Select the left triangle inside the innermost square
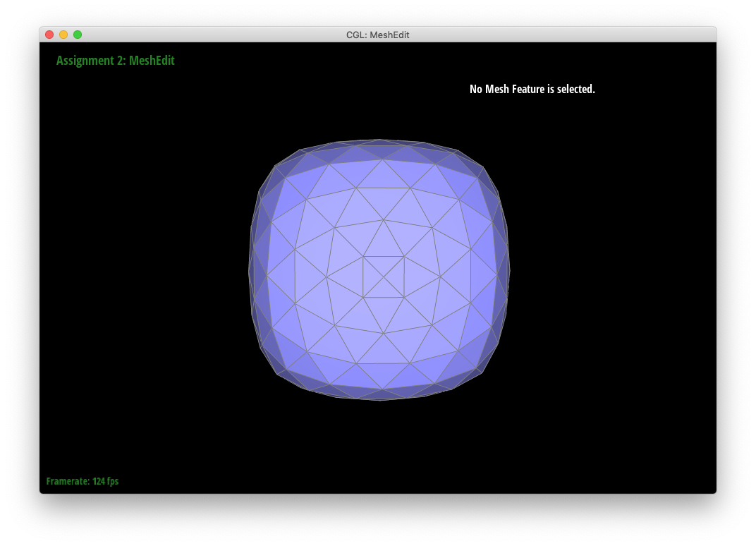The height and width of the screenshot is (546, 756). pos(370,277)
